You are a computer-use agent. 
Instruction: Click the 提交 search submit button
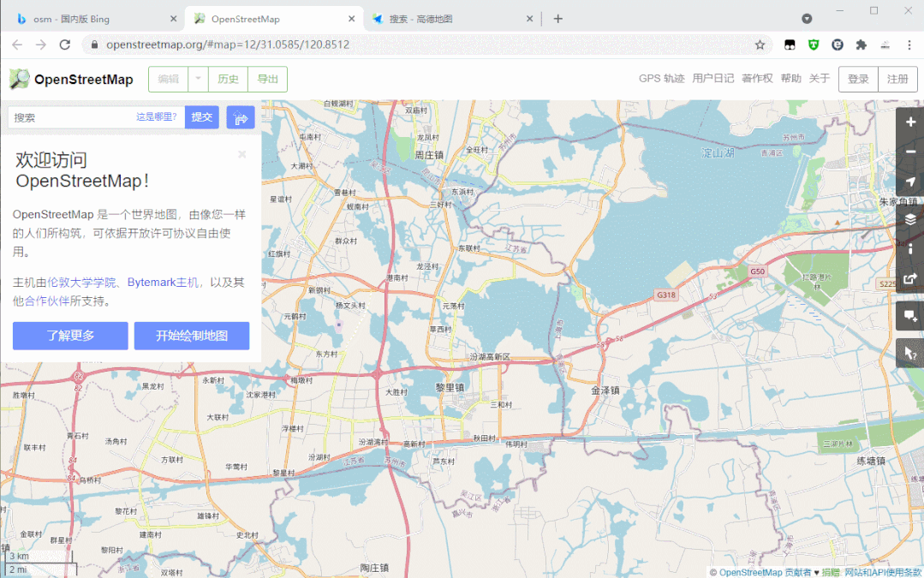(x=201, y=116)
